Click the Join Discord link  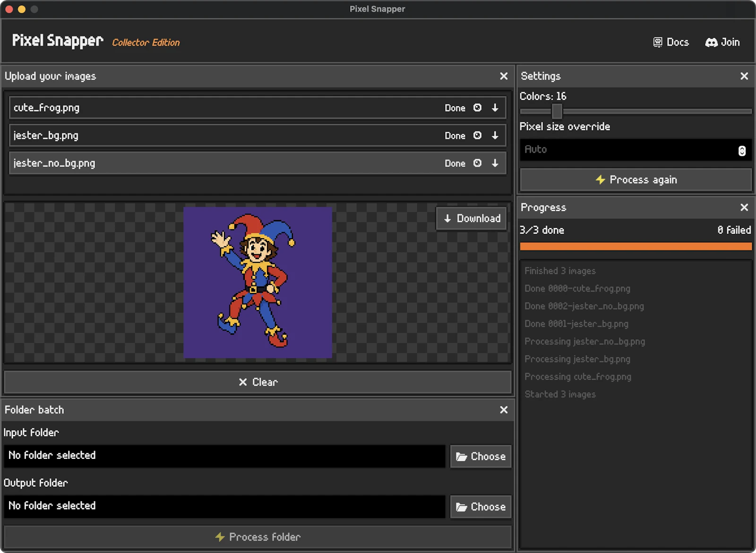click(x=722, y=42)
